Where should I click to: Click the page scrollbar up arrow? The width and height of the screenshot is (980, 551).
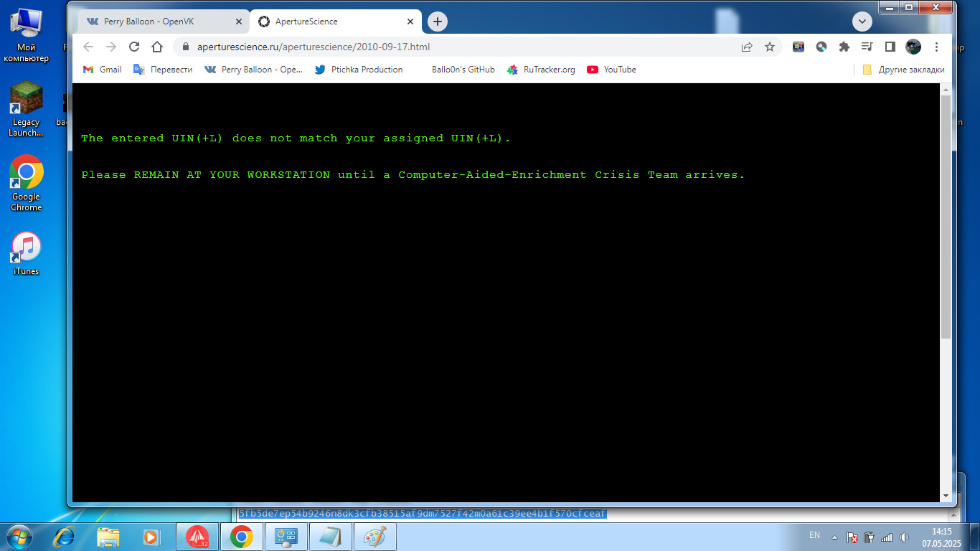point(946,89)
